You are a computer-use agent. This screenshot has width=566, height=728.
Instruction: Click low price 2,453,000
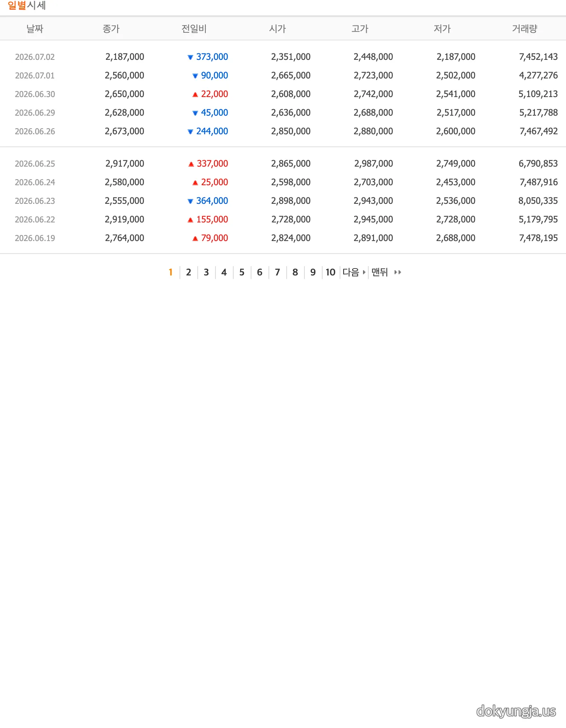(x=456, y=182)
